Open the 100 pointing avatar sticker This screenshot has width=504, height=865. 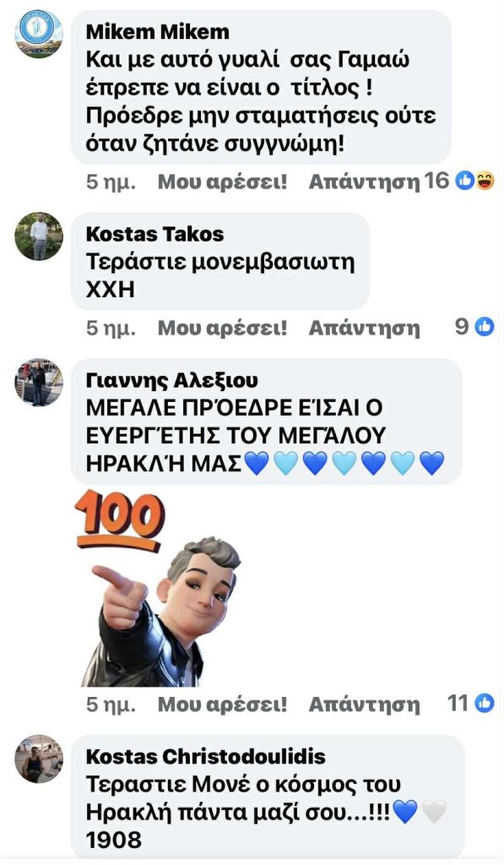pyautogui.click(x=158, y=588)
